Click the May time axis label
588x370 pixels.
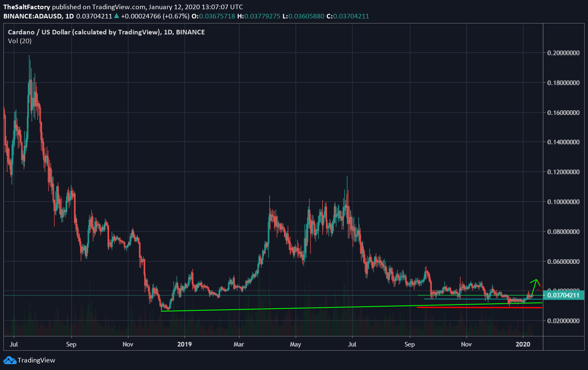295,344
